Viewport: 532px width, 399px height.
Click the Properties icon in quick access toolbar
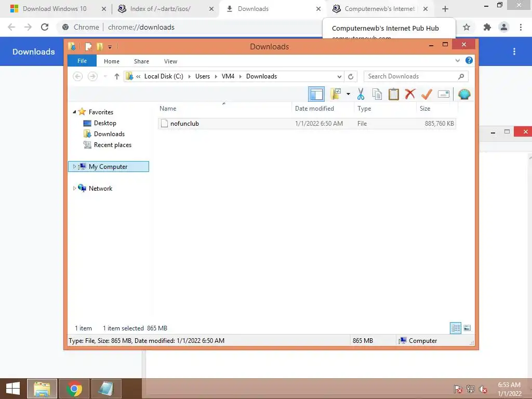tap(88, 46)
